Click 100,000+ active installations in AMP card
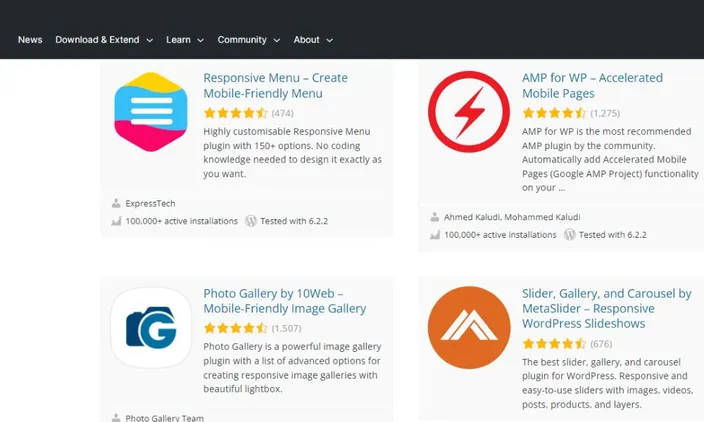704x422 pixels. click(500, 235)
